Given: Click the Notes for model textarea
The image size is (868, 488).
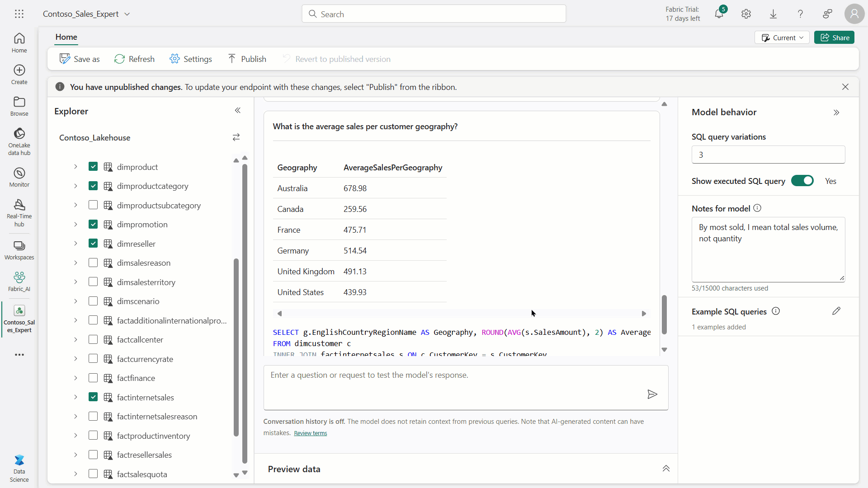Looking at the screenshot, I should 768,249.
